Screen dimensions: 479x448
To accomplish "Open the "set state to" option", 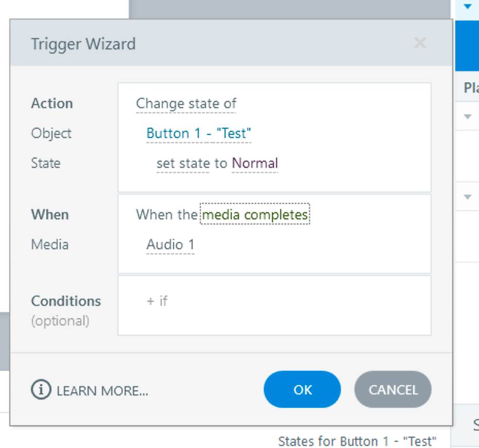I will (182, 163).
